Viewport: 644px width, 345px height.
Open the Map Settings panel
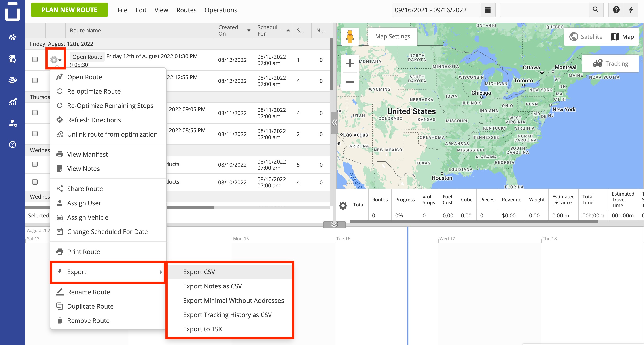[392, 36]
